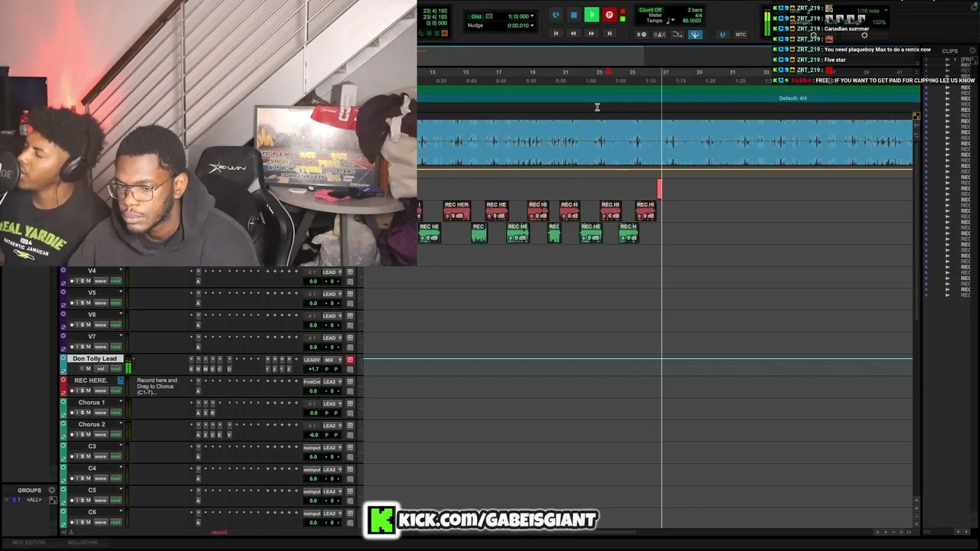Click the red icon right of Don Tolly Lead's MIX output
This screenshot has height=551, width=980.
(x=350, y=360)
